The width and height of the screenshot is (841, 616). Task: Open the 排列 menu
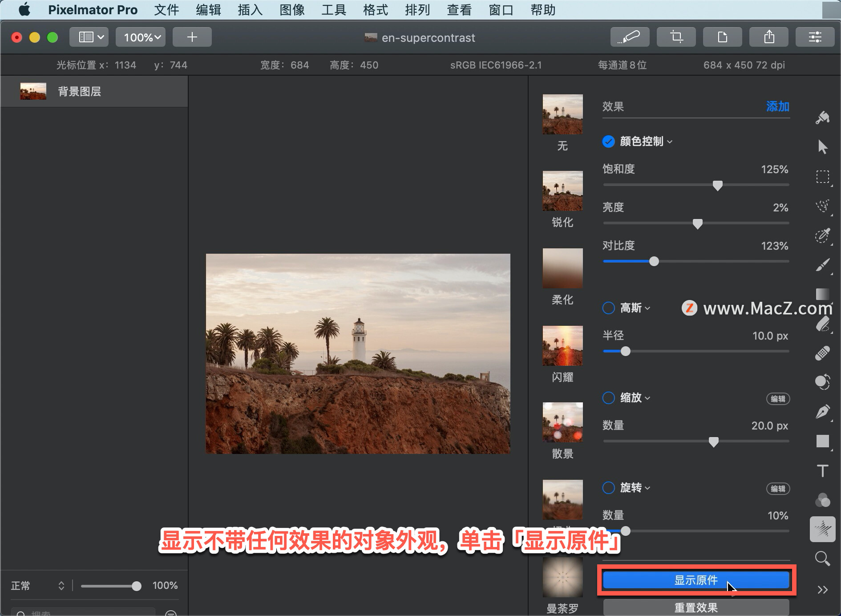(417, 10)
